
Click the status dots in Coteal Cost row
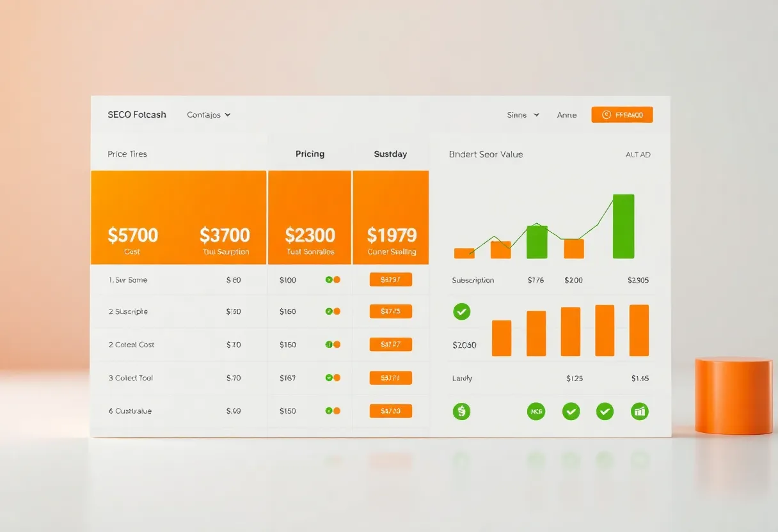333,344
